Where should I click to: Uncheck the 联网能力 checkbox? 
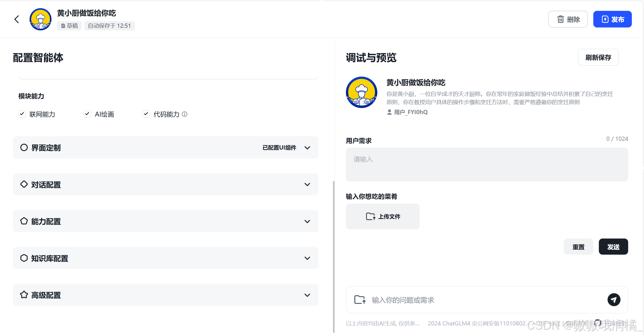click(x=22, y=114)
